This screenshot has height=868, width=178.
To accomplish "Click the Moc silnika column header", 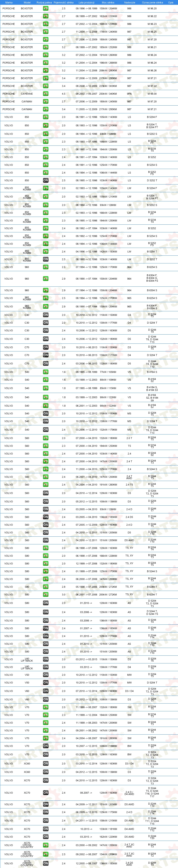I will click(x=108, y=2).
